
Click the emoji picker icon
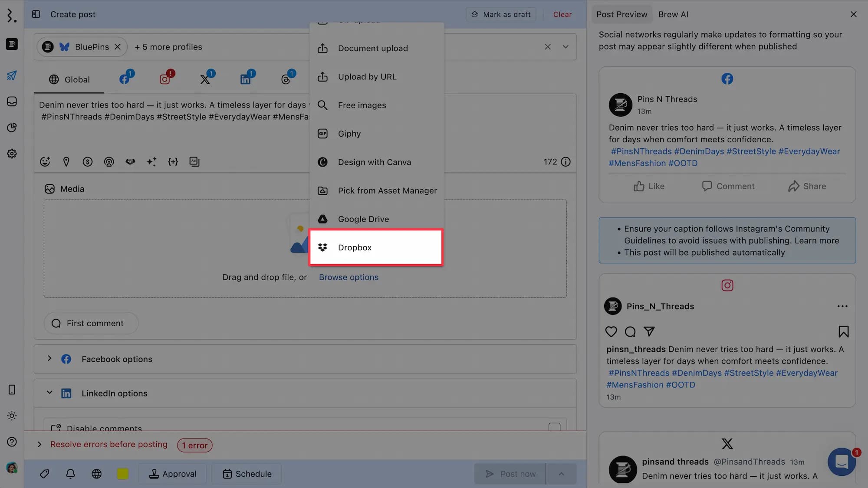(x=45, y=162)
